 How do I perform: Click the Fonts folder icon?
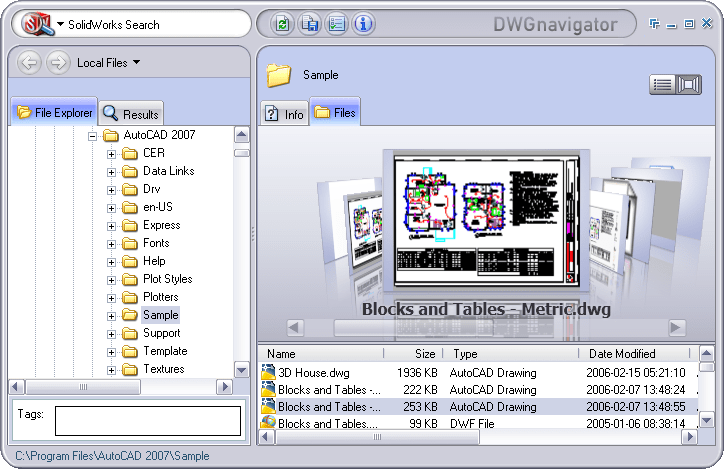[x=130, y=243]
